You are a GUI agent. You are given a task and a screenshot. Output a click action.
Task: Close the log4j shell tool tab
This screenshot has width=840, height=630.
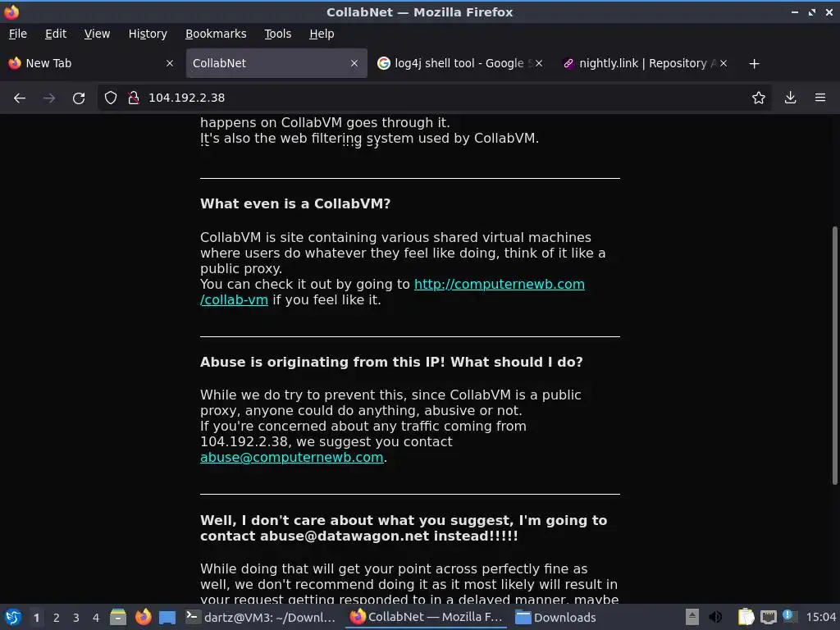539,63
